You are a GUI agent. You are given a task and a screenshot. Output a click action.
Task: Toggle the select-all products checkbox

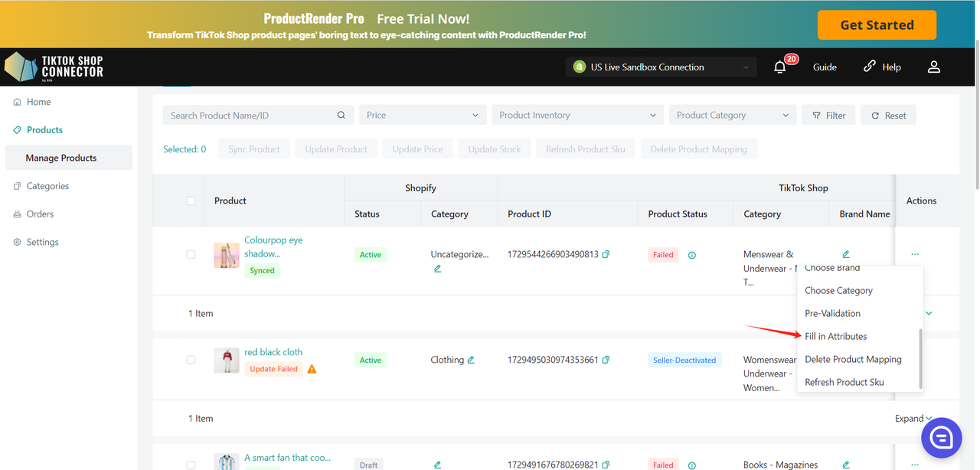tap(191, 201)
